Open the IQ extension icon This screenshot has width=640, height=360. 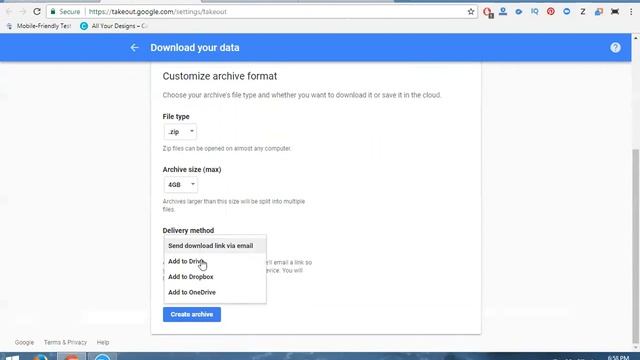[535, 11]
